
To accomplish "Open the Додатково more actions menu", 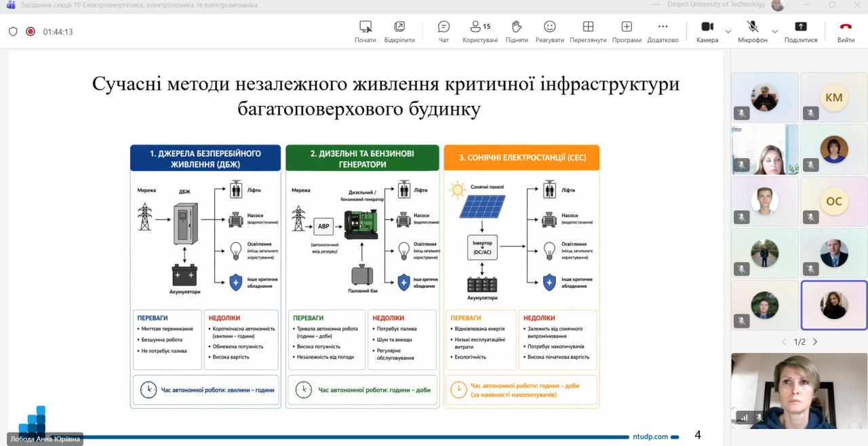I will 663,31.
